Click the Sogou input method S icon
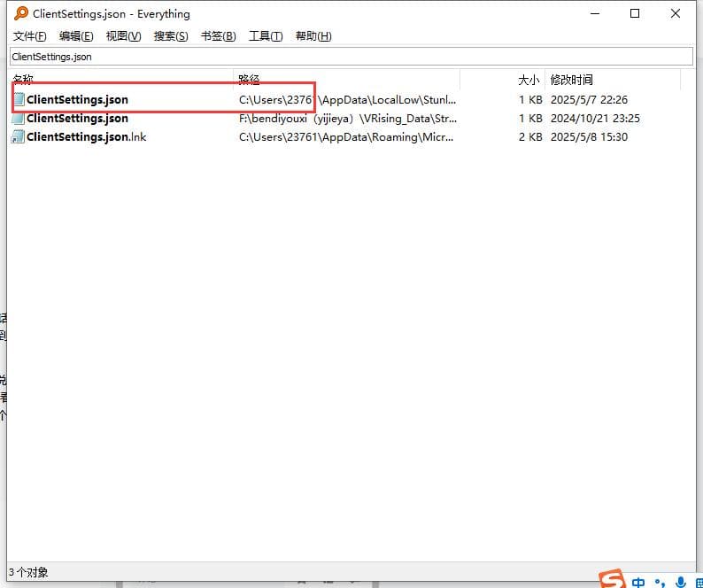Screen dimensions: 703x588 (x=613, y=579)
